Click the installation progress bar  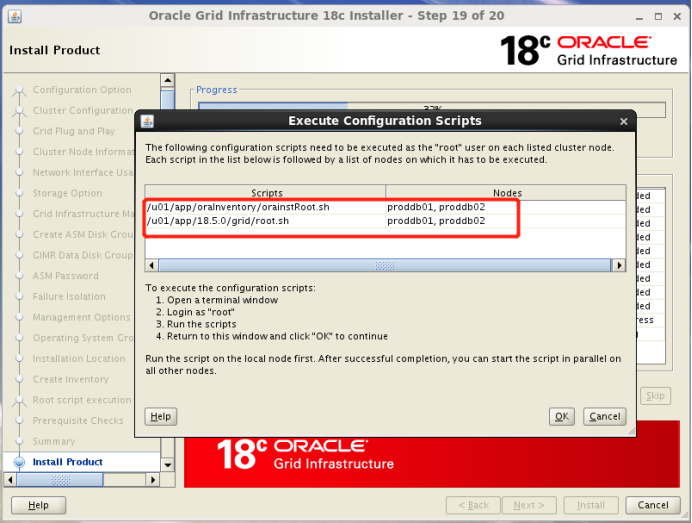(432, 109)
